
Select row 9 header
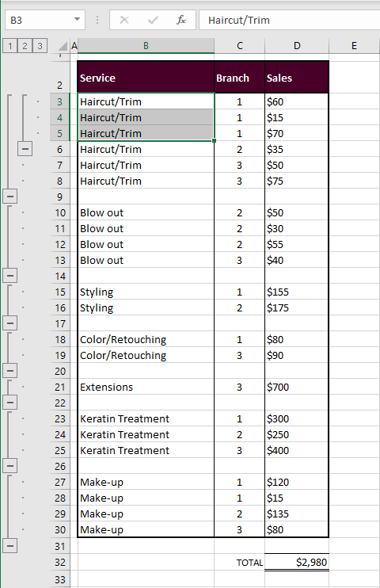60,197
